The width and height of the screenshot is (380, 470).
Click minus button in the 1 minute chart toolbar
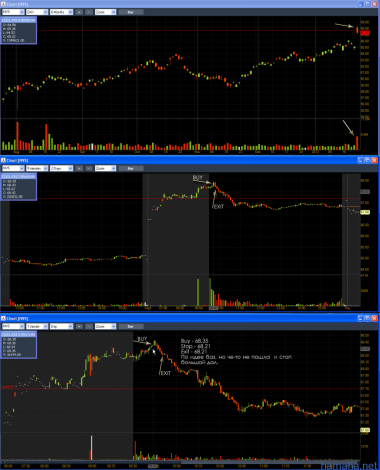(x=89, y=326)
